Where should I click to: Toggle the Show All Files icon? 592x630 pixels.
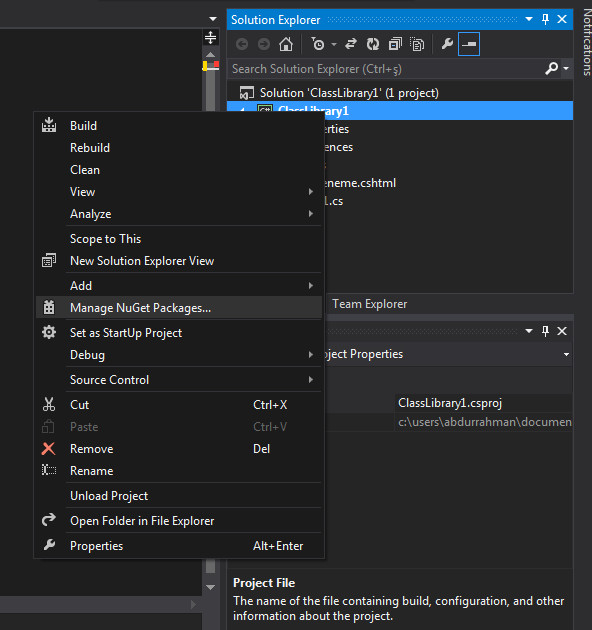tap(417, 44)
